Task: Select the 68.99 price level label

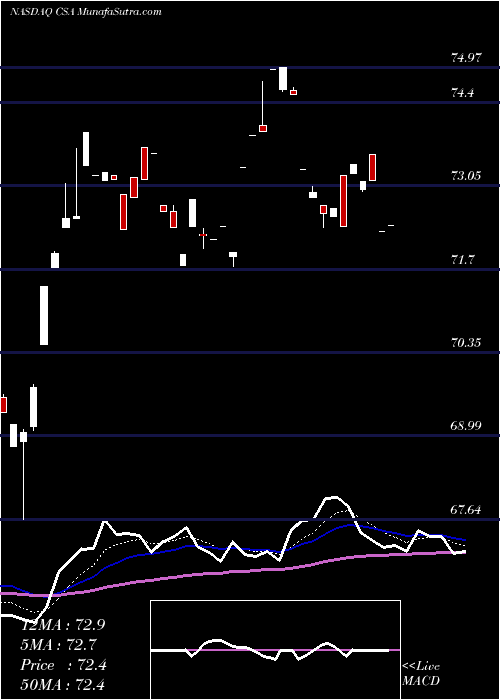Action: point(467,425)
